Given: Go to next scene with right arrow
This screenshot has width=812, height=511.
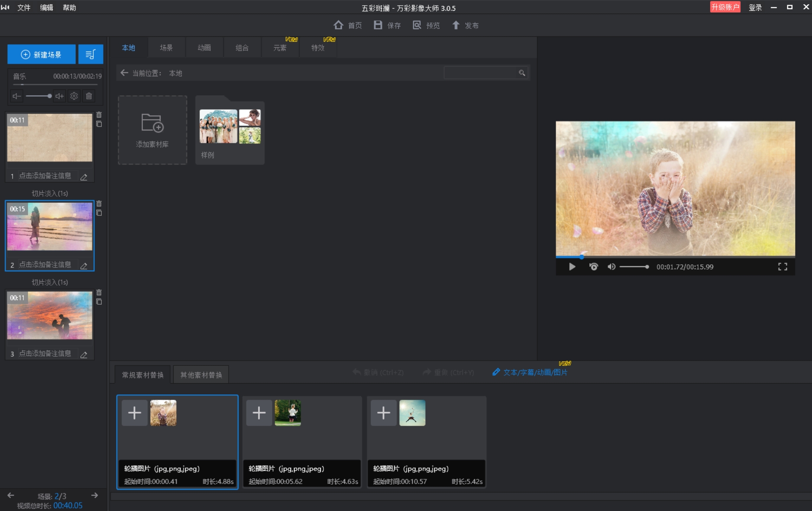Looking at the screenshot, I should pyautogui.click(x=94, y=495).
